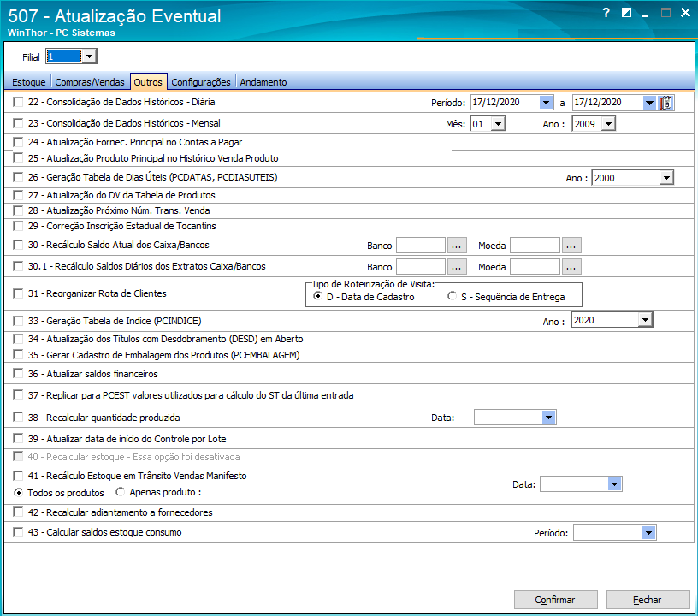Select the Outros tab
Image resolution: width=698 pixels, height=616 pixels.
(148, 82)
